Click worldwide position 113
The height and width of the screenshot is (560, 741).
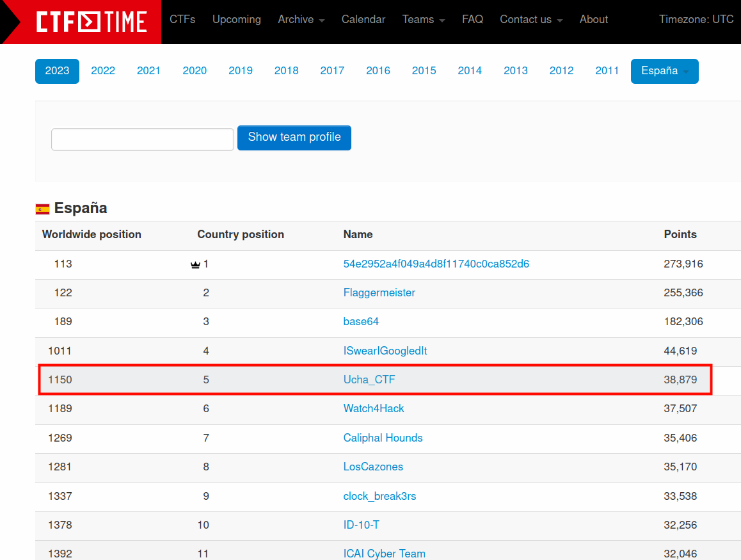point(63,264)
